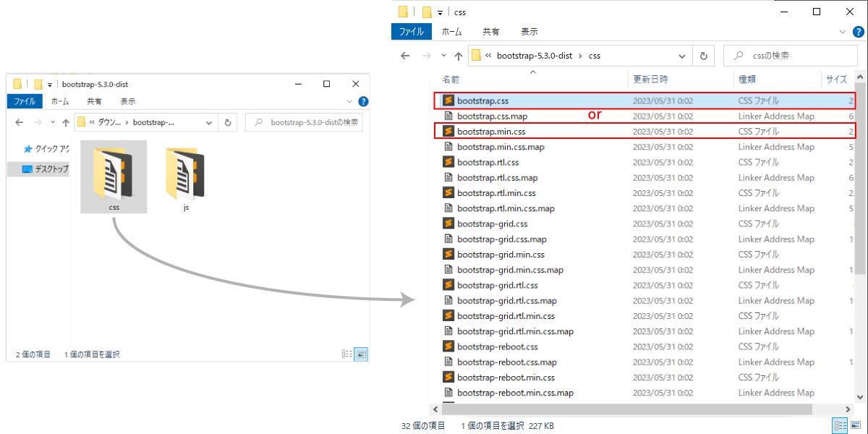Select the file bootstrap-grid.rtl.min.css.map
868x434 pixels.
click(515, 331)
